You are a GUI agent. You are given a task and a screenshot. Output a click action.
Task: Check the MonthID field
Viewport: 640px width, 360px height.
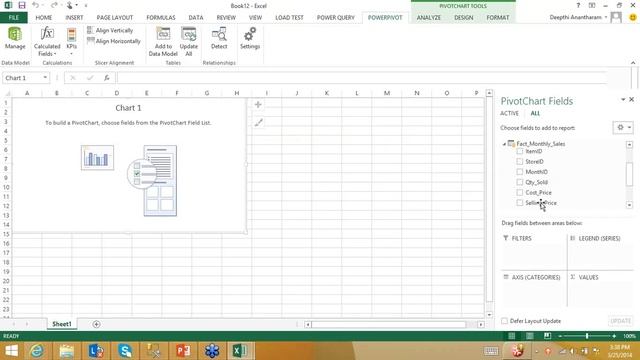tap(520, 172)
